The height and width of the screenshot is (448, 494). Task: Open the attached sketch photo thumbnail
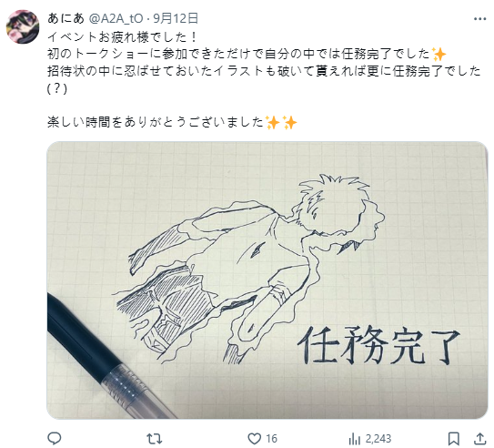tap(267, 280)
